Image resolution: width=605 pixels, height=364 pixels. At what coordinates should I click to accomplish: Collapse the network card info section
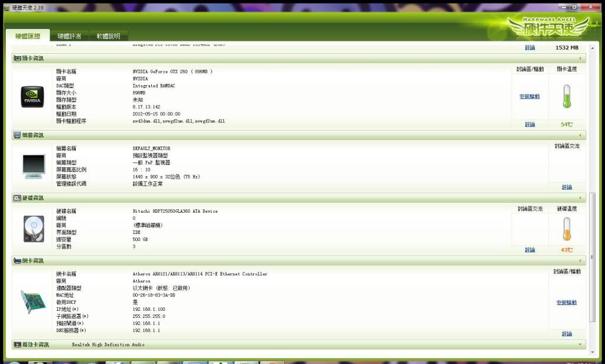tap(581, 261)
